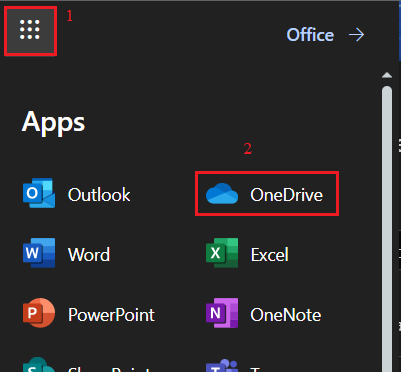This screenshot has width=401, height=372.
Task: Click the Excel label
Action: (x=269, y=255)
